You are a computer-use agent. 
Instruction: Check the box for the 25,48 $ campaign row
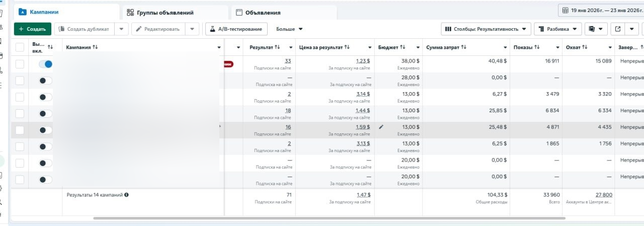pos(20,130)
